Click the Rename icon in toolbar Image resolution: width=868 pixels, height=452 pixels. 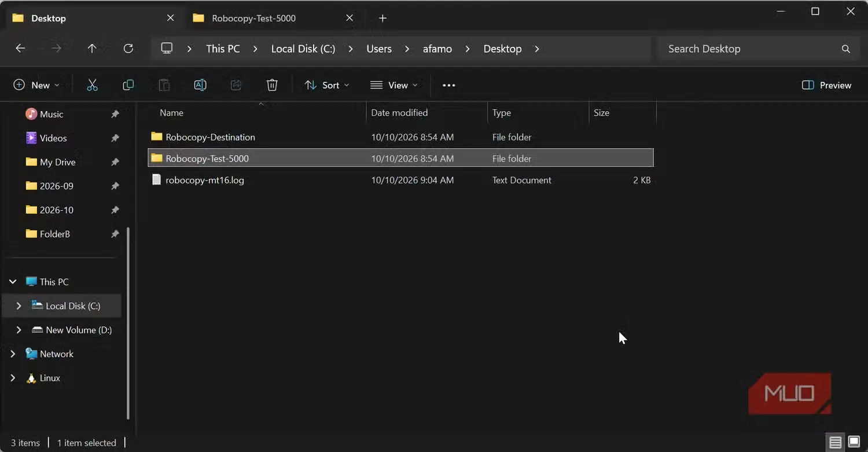coord(200,85)
